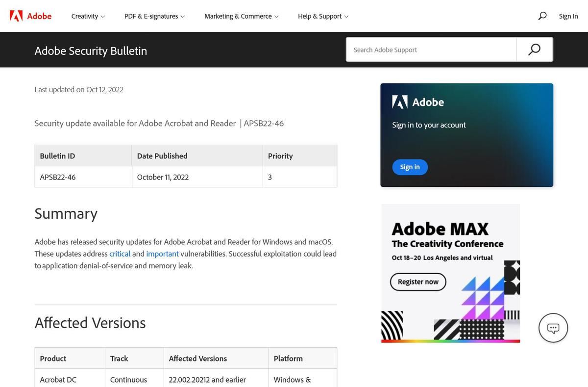Image resolution: width=588 pixels, height=387 pixels.
Task: Click the Adobe MAX conference banner
Action: pyautogui.click(x=450, y=273)
